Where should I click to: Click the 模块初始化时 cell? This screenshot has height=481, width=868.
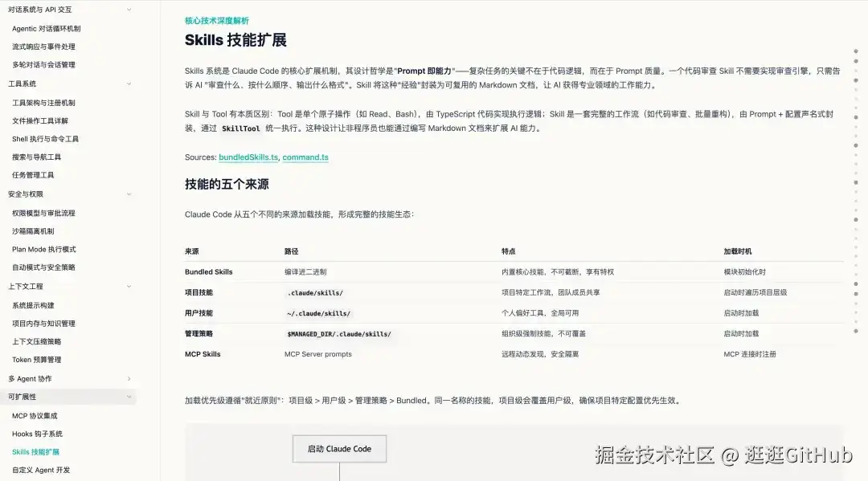(x=744, y=272)
